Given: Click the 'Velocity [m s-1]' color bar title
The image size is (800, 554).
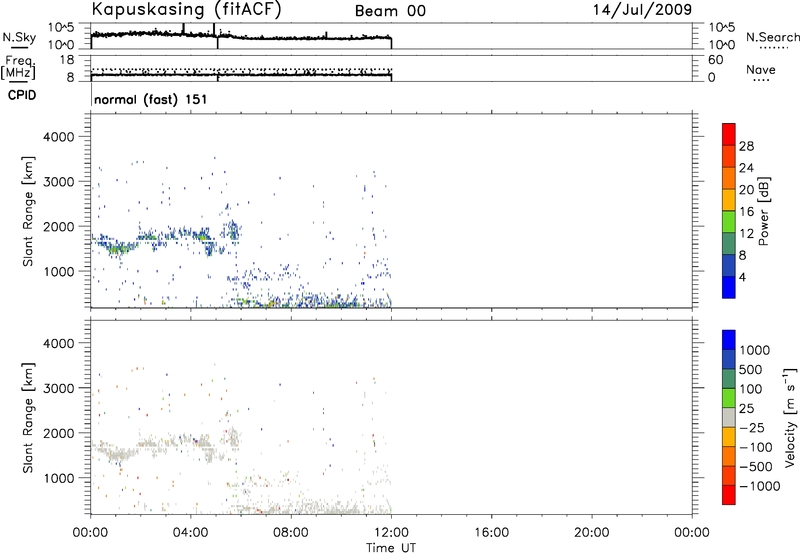Looking at the screenshot, I should coord(790,418).
